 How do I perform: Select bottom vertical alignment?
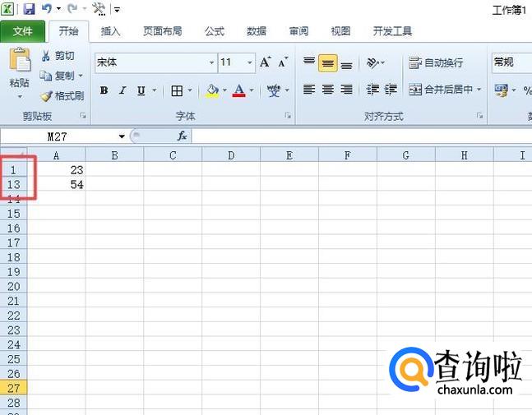point(346,63)
